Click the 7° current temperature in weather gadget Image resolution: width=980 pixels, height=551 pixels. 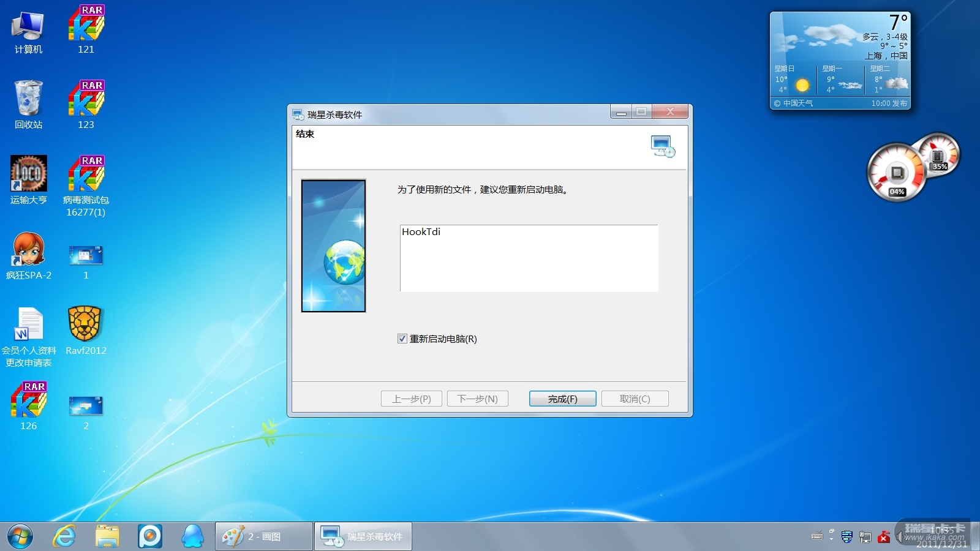tap(899, 22)
